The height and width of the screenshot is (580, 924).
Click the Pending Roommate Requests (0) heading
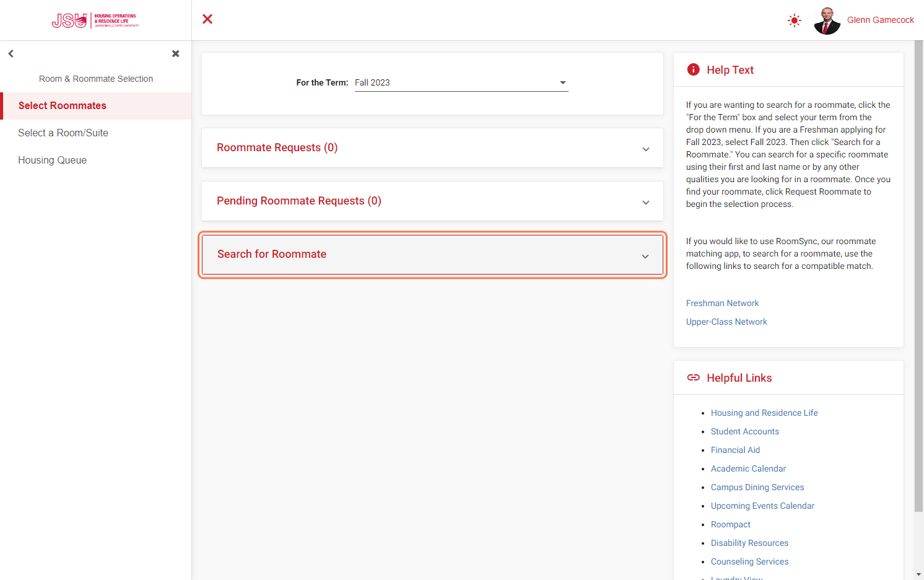[299, 201]
